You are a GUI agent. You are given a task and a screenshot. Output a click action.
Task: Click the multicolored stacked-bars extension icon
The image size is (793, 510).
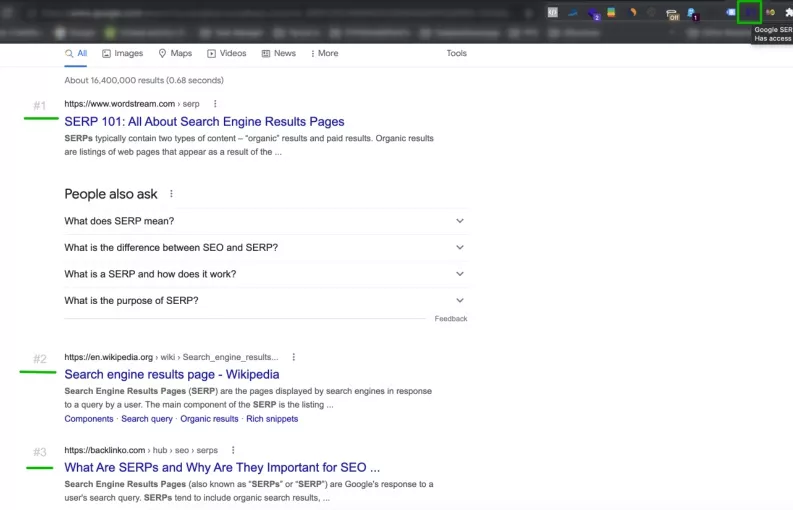click(x=611, y=12)
